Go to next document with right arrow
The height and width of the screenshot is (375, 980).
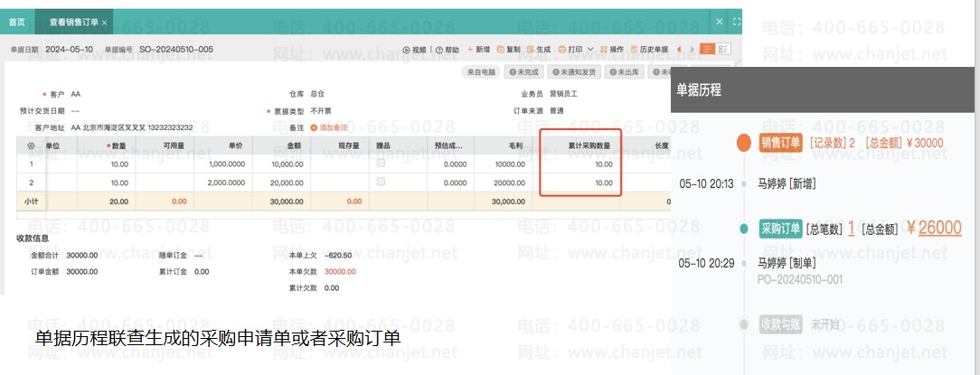(x=692, y=49)
